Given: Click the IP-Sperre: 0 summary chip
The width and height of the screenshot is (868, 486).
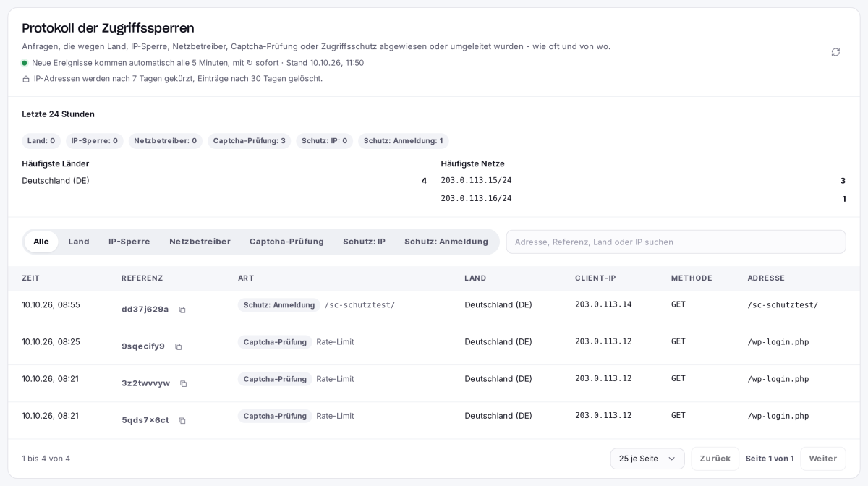Looking at the screenshot, I should pos(95,141).
